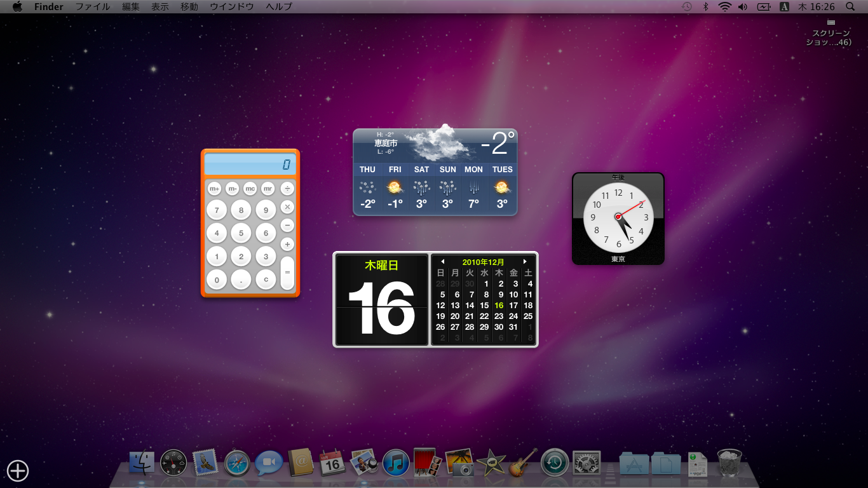Open Mail stamp icon in Dock
Image resolution: width=868 pixels, height=488 pixels.
pyautogui.click(x=205, y=462)
